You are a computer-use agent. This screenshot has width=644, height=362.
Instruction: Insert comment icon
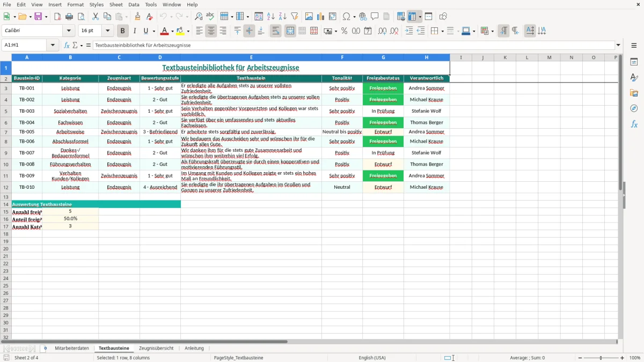(x=375, y=17)
